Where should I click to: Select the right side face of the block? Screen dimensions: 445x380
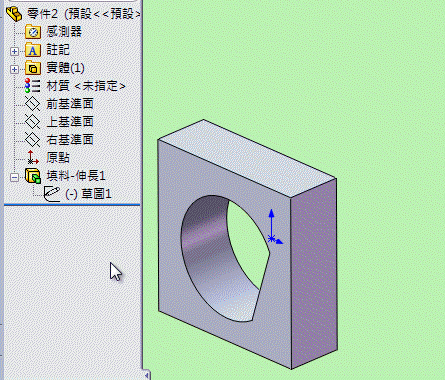click(314, 273)
